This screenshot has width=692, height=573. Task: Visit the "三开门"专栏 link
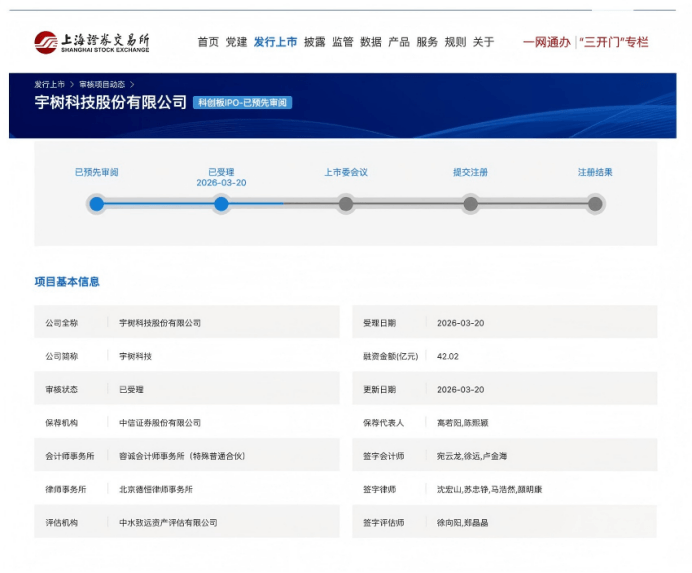point(614,42)
